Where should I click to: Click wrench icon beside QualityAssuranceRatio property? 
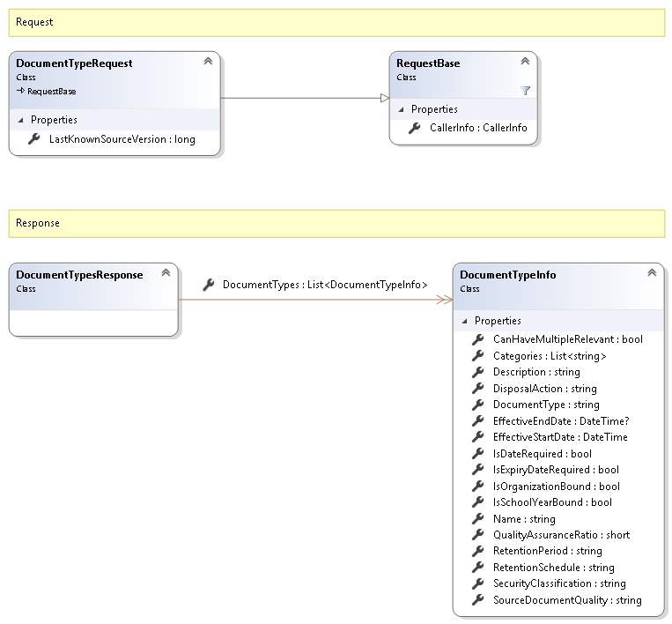[478, 535]
